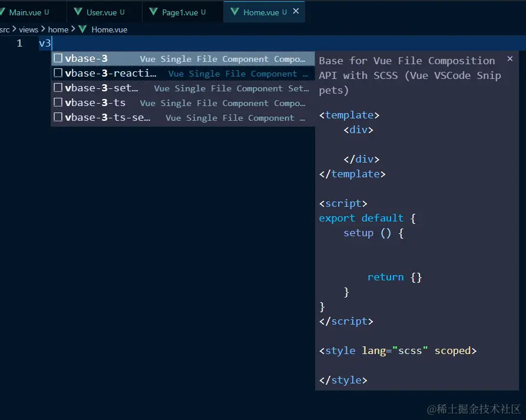Click the closing '</script>' preview line
Image resolution: width=526 pixels, height=420 pixels.
tap(346, 321)
